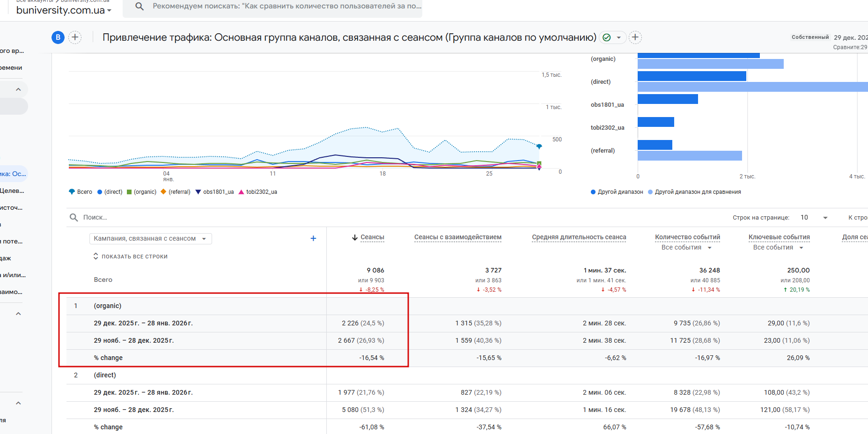868x434 pixels.
Task: Click the blue (direct) legend marker
Action: click(100, 192)
